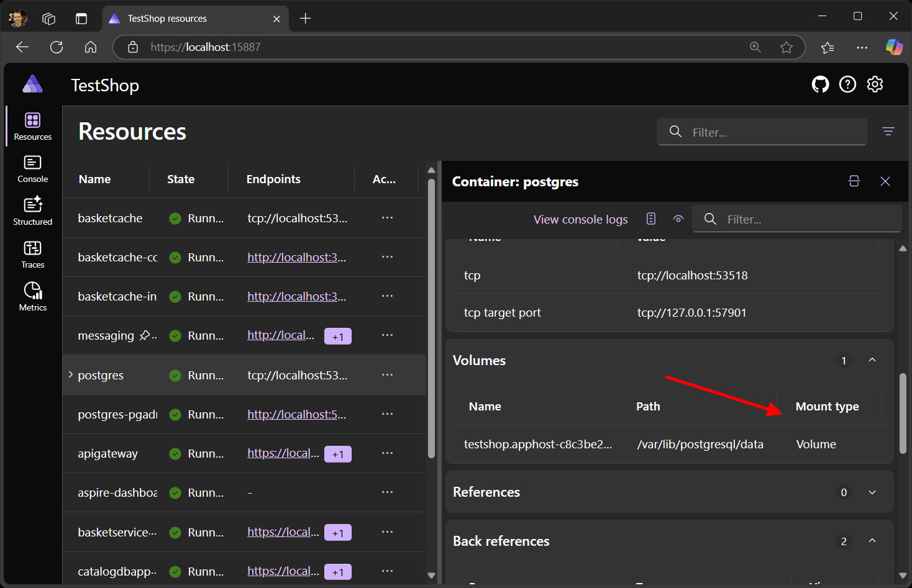912x588 pixels.
Task: Open basketservice https endpoint link
Action: click(283, 532)
